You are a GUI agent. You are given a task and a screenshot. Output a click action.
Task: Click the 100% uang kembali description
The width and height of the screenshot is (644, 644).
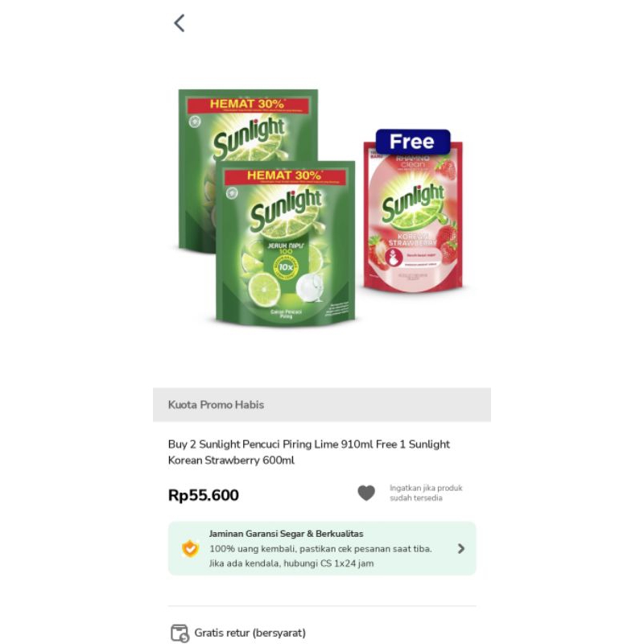click(x=320, y=549)
